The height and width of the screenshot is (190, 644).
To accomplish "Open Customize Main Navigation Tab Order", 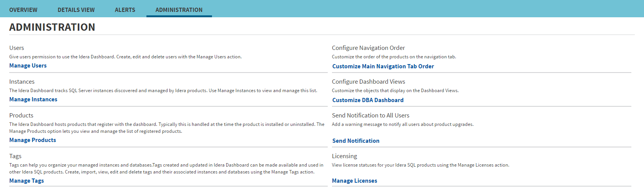I will [x=383, y=66].
